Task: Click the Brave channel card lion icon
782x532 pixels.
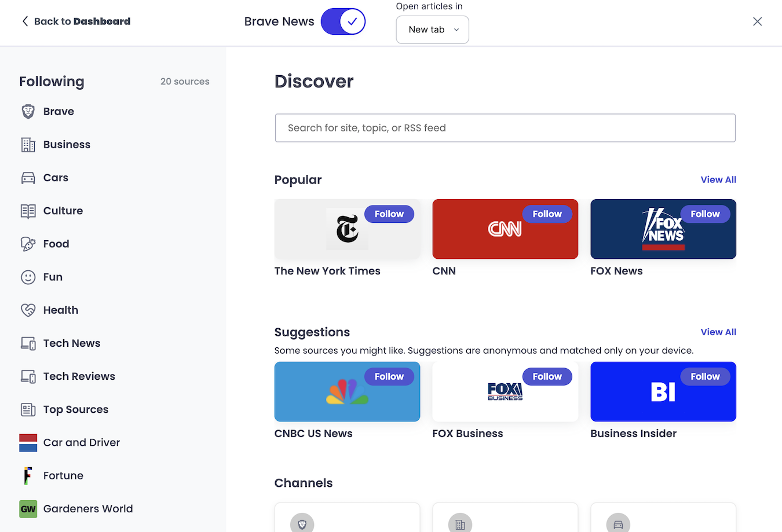Action: coord(302,524)
